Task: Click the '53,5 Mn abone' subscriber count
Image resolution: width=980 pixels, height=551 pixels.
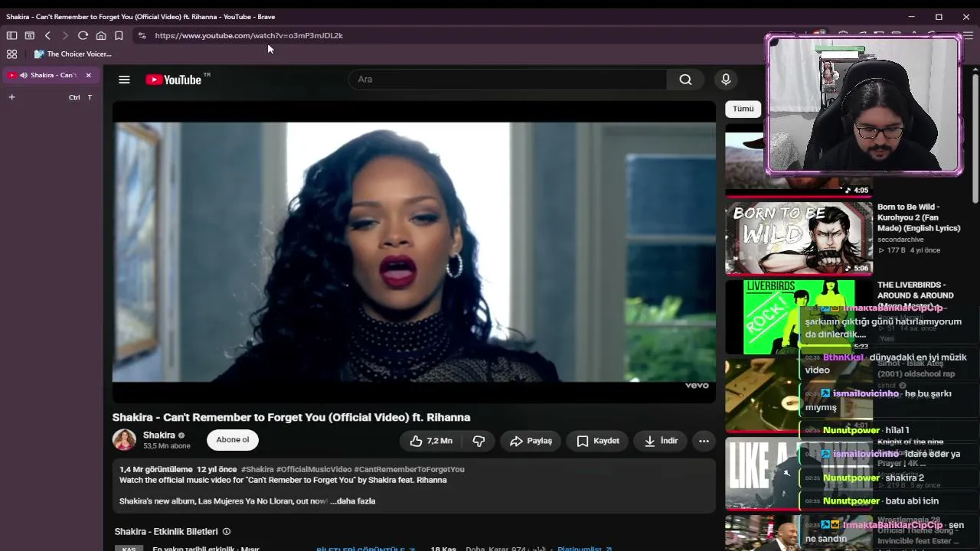Action: coord(166,446)
